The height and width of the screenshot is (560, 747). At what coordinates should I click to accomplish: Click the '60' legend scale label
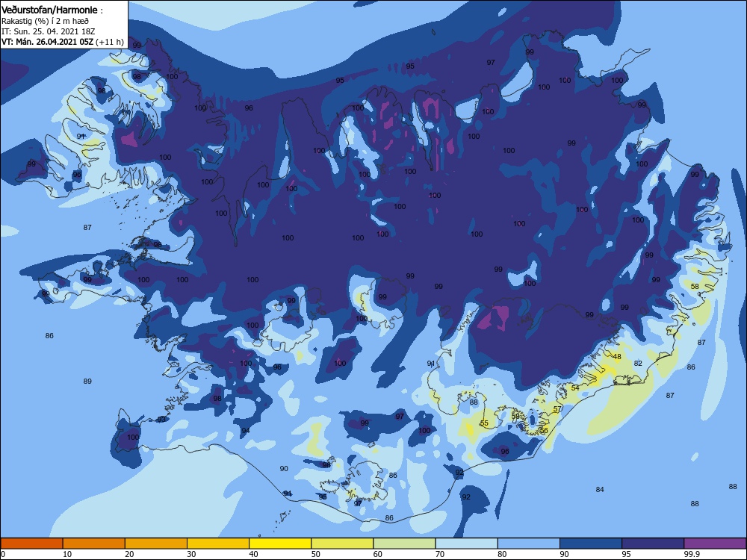[x=378, y=554]
